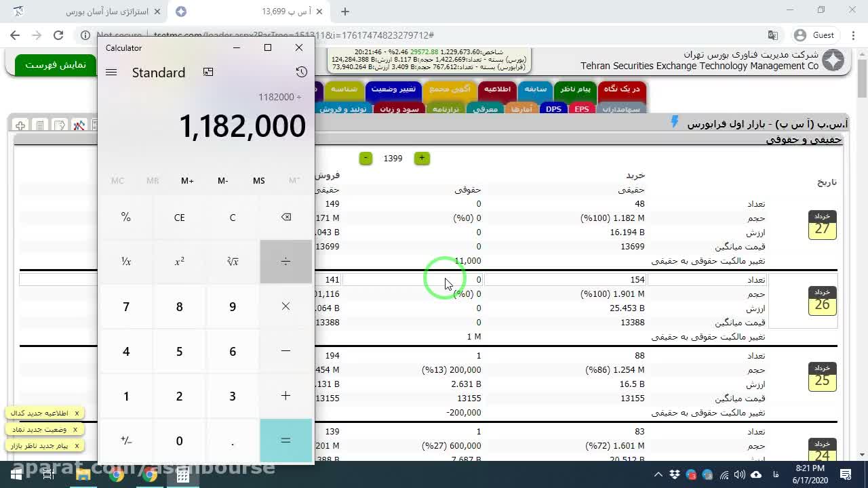Click the C clear key
The image size is (868, 488).
coord(233,217)
